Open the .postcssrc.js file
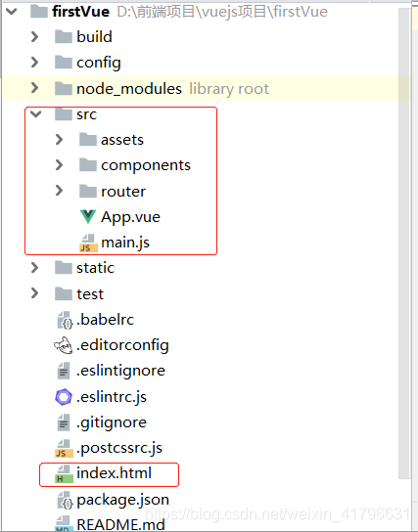The image size is (418, 532). coord(119,448)
